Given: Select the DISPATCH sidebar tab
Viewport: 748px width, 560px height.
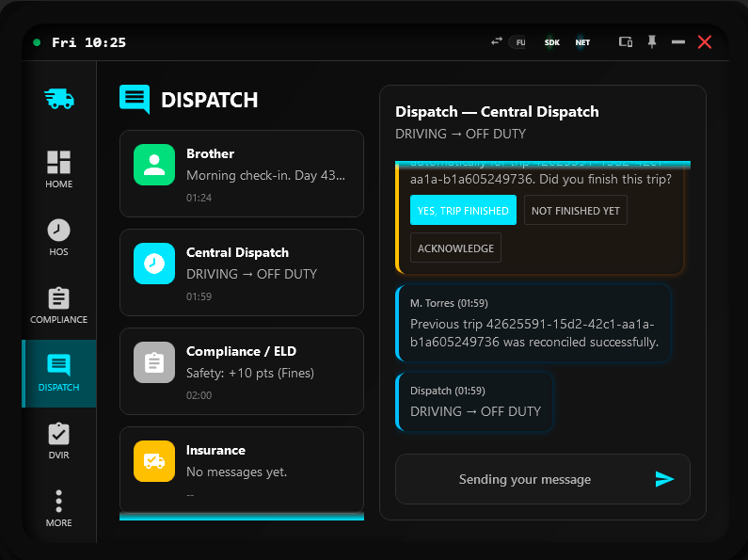Looking at the screenshot, I should click(58, 373).
